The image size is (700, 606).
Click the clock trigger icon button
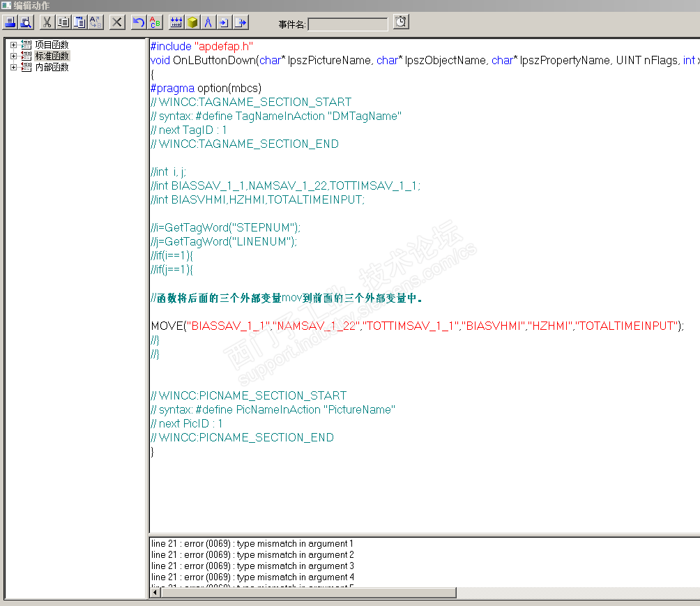[401, 22]
